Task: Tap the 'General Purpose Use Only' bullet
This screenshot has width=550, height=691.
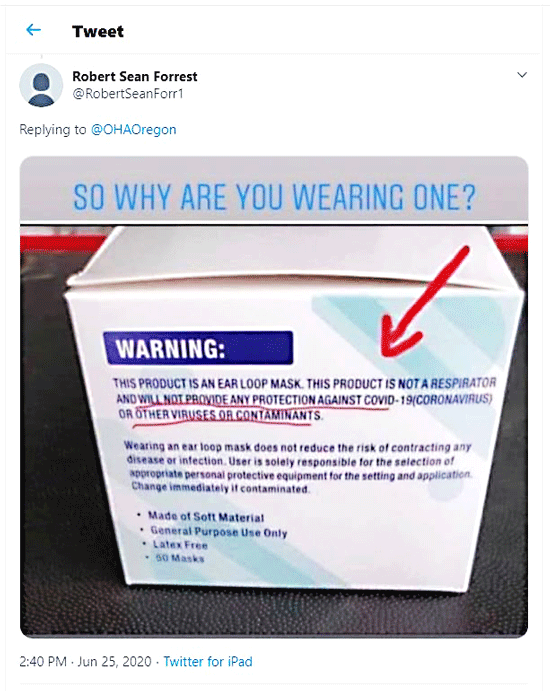Action: click(219, 531)
